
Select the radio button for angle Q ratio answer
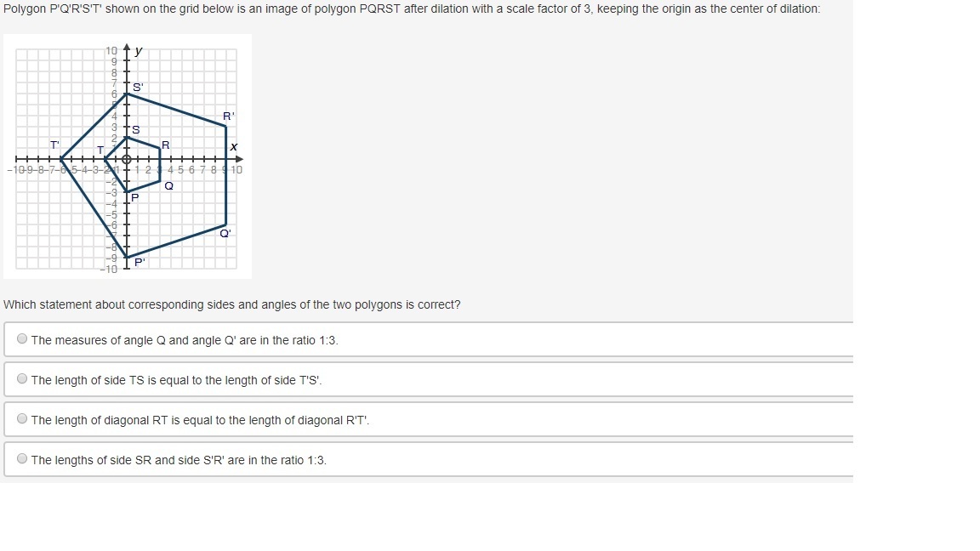pyautogui.click(x=22, y=339)
